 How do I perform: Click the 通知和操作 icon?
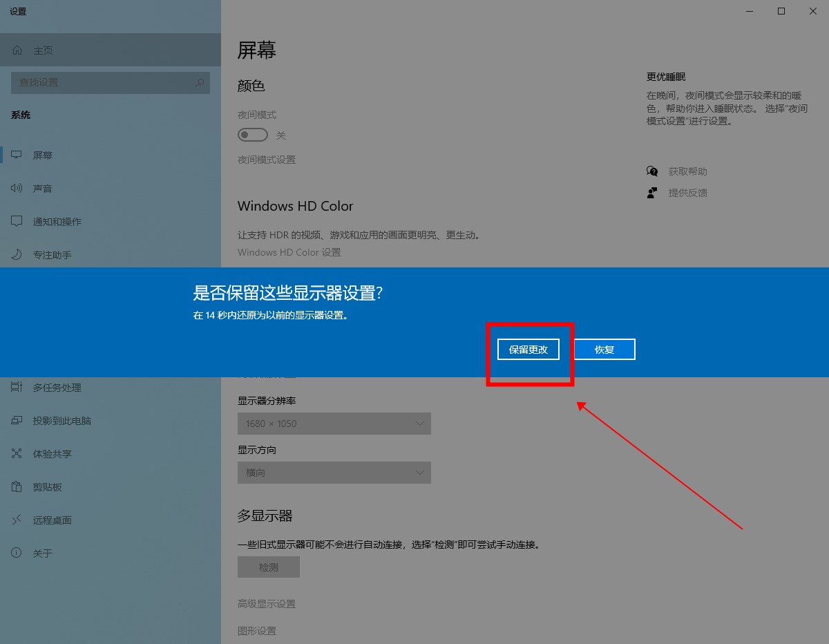coord(17,222)
